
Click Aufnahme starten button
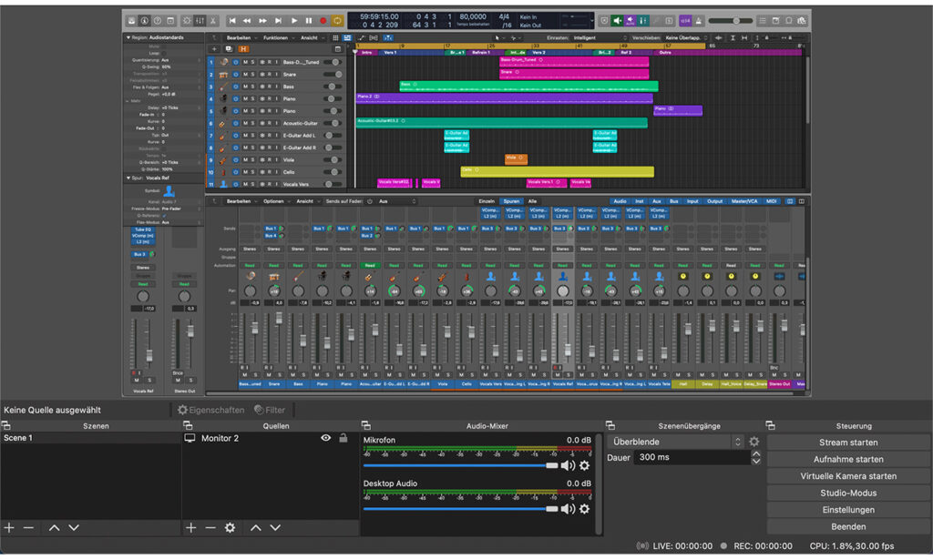(x=848, y=459)
